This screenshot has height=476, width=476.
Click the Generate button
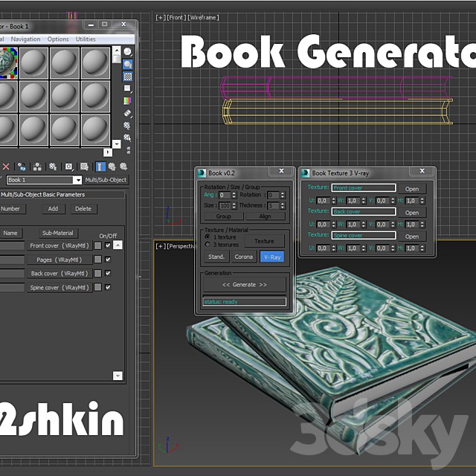click(x=245, y=285)
